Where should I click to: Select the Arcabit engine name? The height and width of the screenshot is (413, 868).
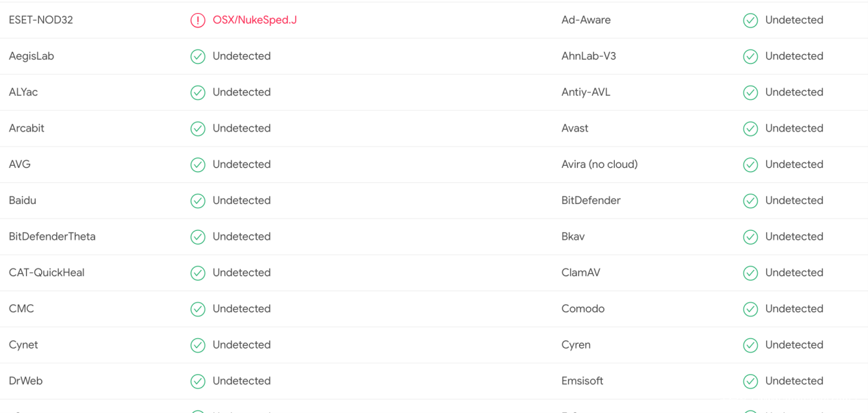(27, 128)
